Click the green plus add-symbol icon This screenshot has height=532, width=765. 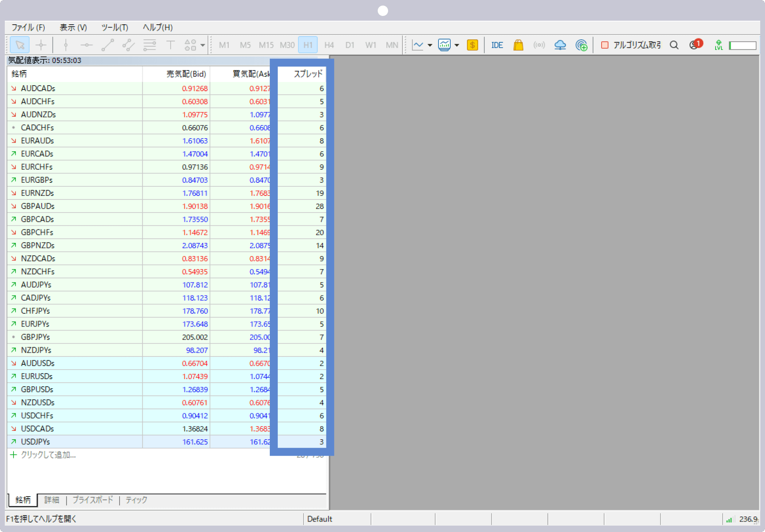(13, 455)
